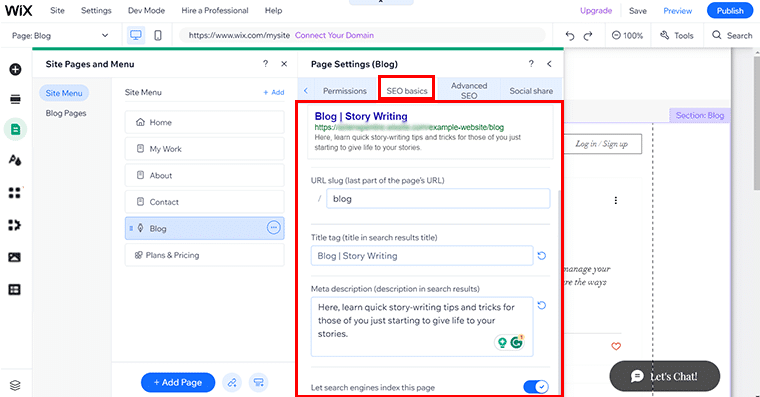Open the three-dot menu on blog post
Image resolution: width=760 pixels, height=397 pixels.
(x=616, y=200)
